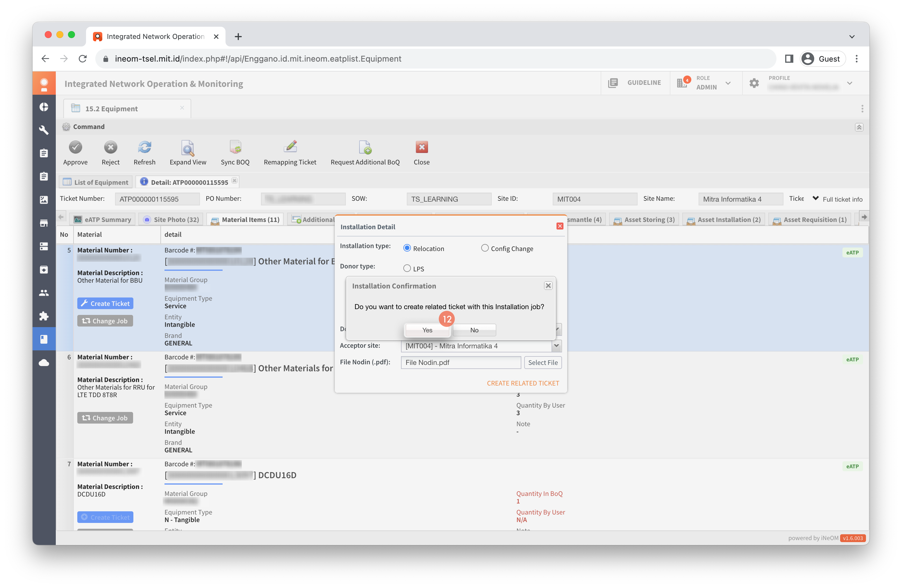Screen dimensions: 902x588
Task: Click CREATE RELATED TICKET link
Action: 522,383
